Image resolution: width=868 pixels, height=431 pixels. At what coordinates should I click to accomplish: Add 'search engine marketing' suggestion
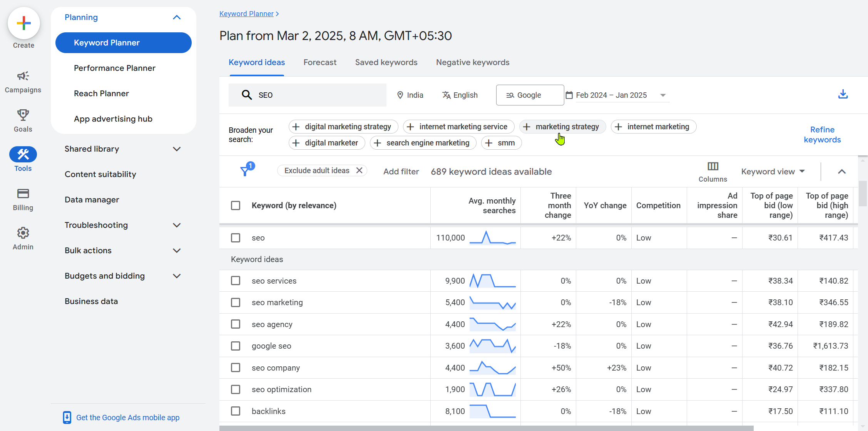[x=423, y=143]
